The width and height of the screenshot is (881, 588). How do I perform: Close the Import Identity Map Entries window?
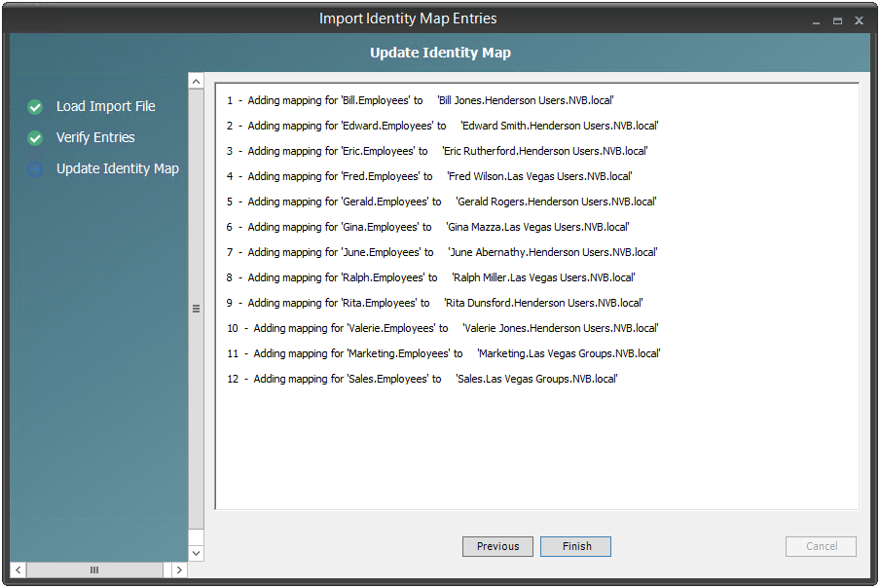pyautogui.click(x=859, y=21)
